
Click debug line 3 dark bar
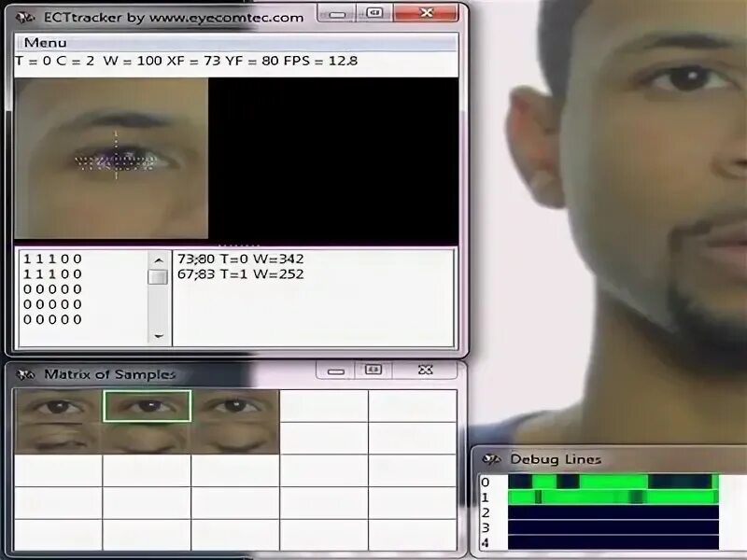coord(613,527)
